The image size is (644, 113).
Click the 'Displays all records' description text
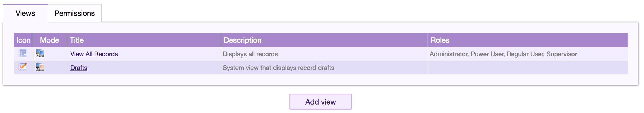coord(250,54)
